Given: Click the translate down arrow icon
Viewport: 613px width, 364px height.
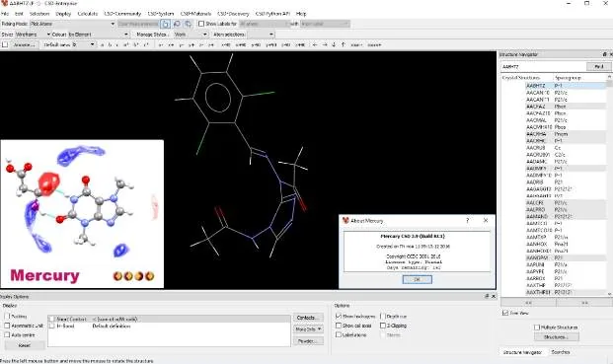Looking at the screenshot, I should 334,45.
